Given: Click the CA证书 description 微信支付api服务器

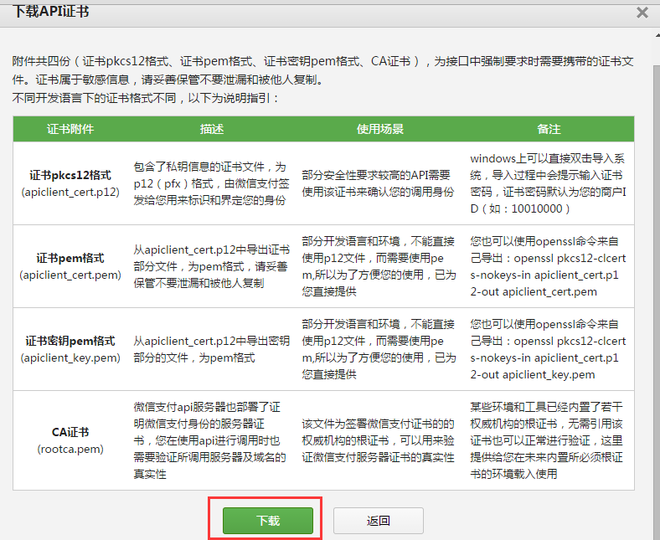Looking at the screenshot, I should coord(210,441).
